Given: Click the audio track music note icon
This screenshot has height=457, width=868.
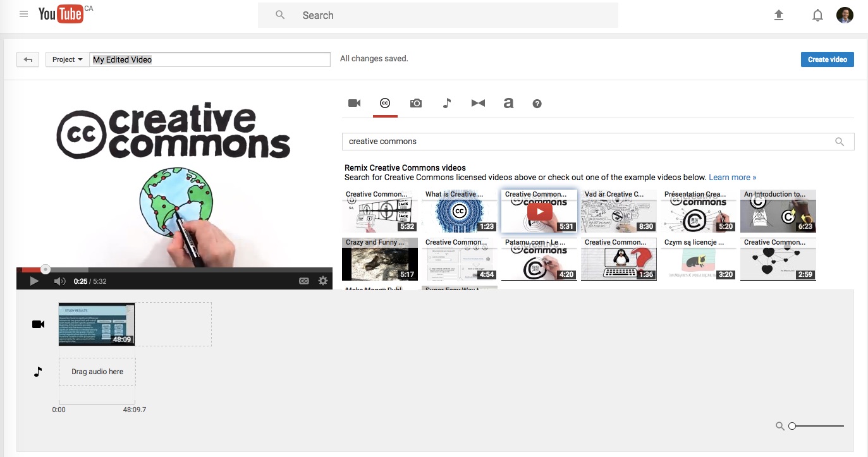Looking at the screenshot, I should (38, 372).
